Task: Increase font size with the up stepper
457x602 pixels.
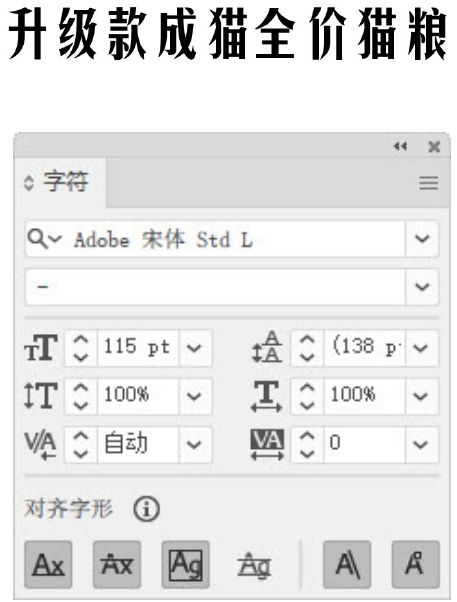Action: click(x=81, y=339)
